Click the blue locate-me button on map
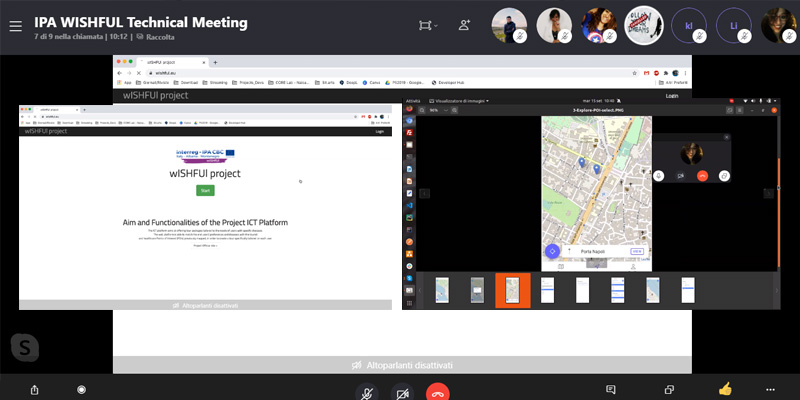 pos(553,251)
